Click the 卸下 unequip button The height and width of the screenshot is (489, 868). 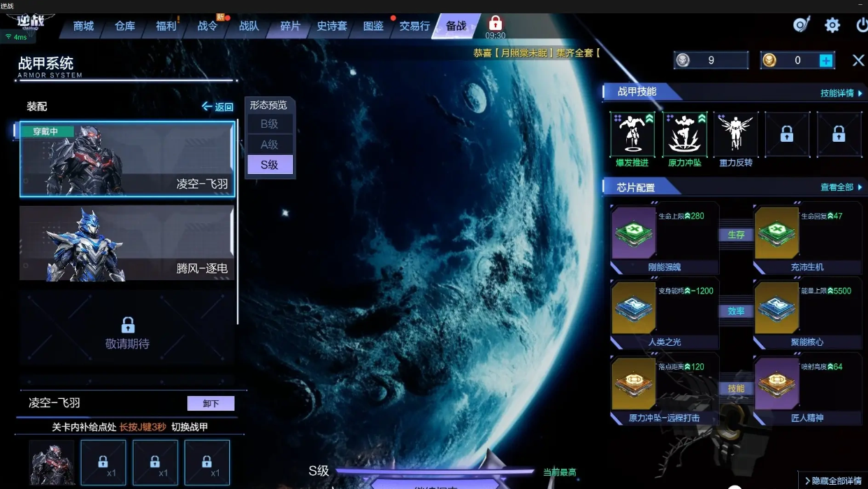(211, 404)
